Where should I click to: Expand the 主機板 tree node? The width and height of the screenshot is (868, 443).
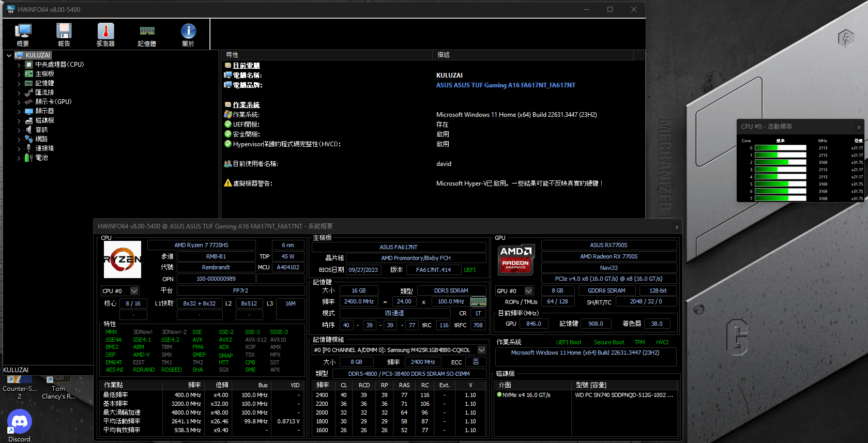[x=19, y=74]
